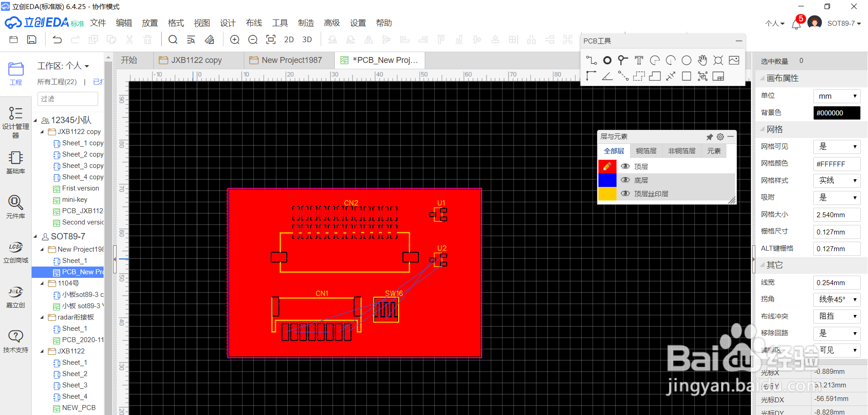
Task: Select the rectangle tool in PCB tools
Action: (x=687, y=76)
